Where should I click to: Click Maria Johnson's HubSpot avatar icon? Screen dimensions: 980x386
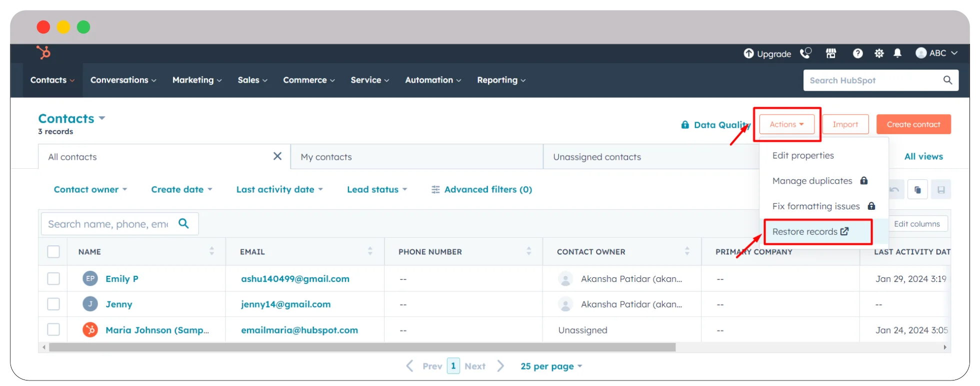90,329
